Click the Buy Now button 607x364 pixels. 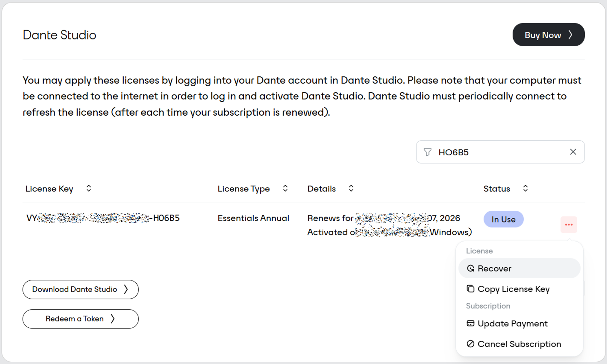(x=548, y=35)
